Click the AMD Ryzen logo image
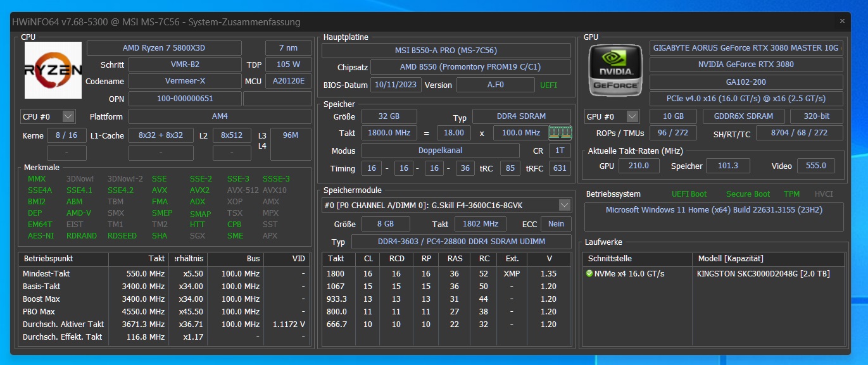This screenshot has height=365, width=868. tap(53, 70)
